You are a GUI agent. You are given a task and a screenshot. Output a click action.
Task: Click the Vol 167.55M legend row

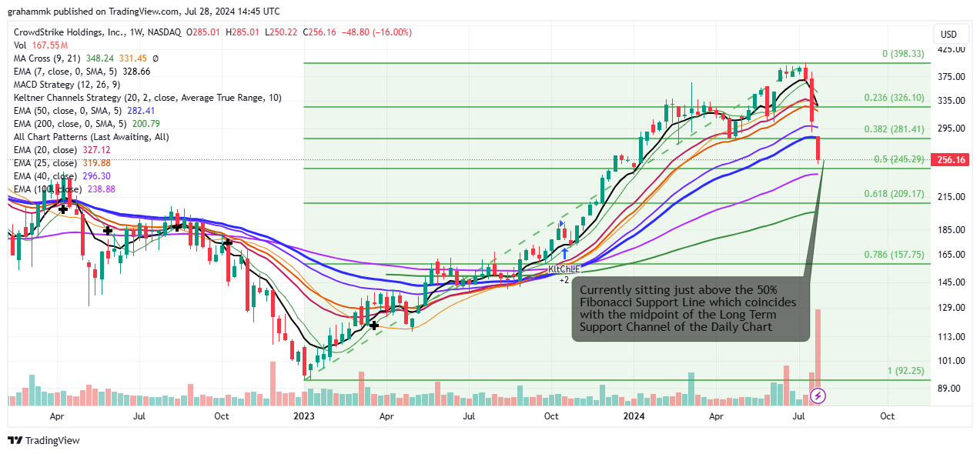[x=41, y=45]
